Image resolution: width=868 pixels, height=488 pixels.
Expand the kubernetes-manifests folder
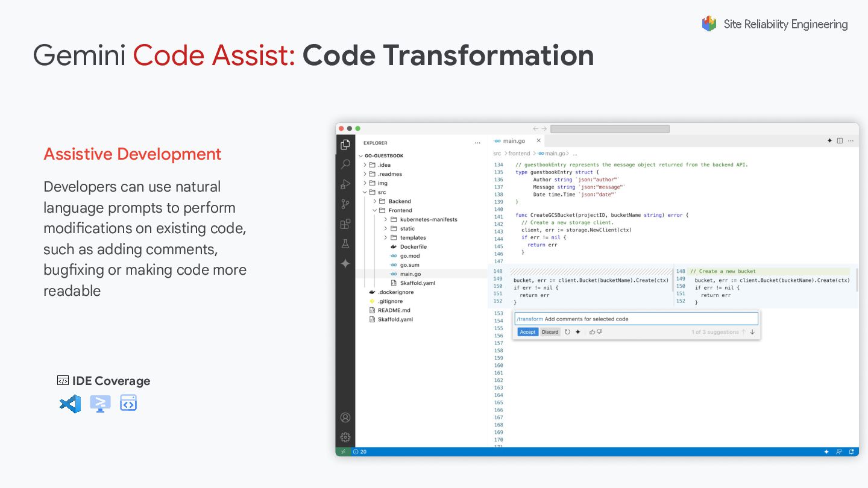[x=386, y=219]
